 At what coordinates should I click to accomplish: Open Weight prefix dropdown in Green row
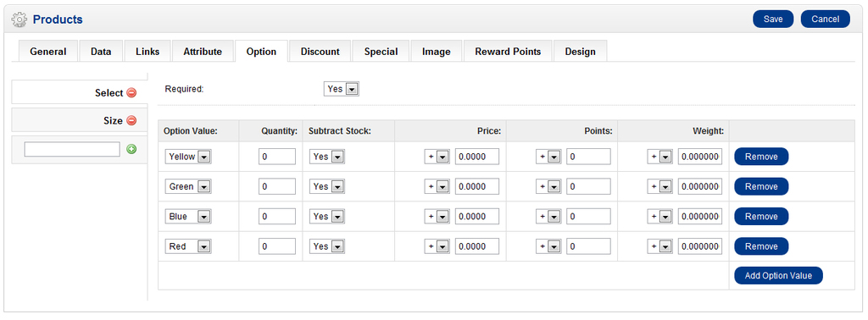659,187
